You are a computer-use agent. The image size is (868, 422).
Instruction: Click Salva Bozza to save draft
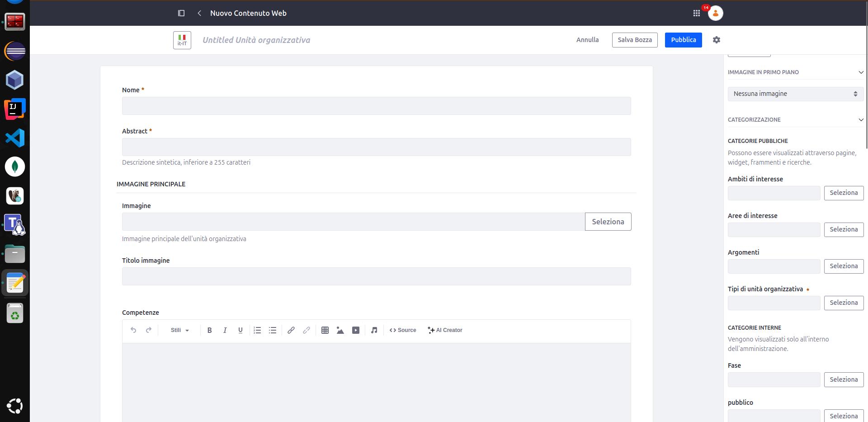[x=635, y=40]
